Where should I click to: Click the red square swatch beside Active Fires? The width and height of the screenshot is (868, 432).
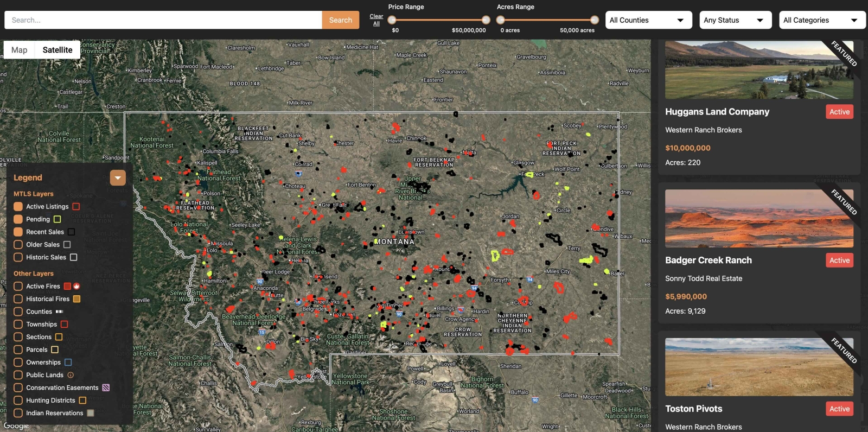(67, 286)
